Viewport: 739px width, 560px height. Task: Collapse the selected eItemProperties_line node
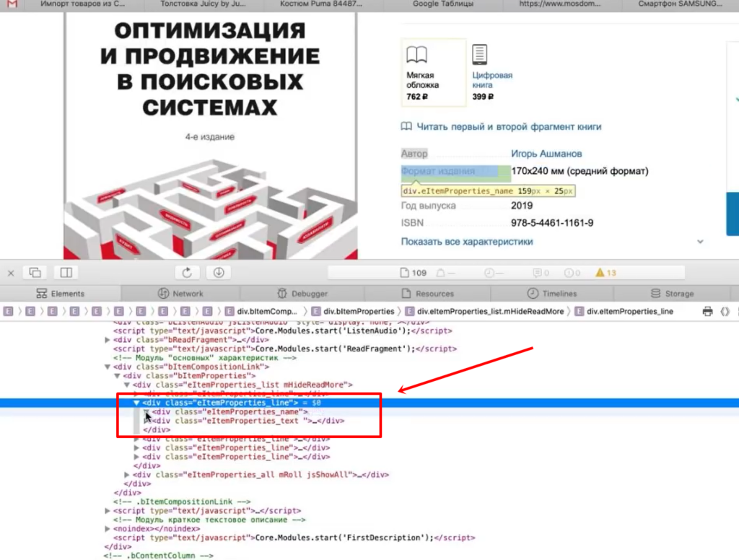(x=136, y=403)
